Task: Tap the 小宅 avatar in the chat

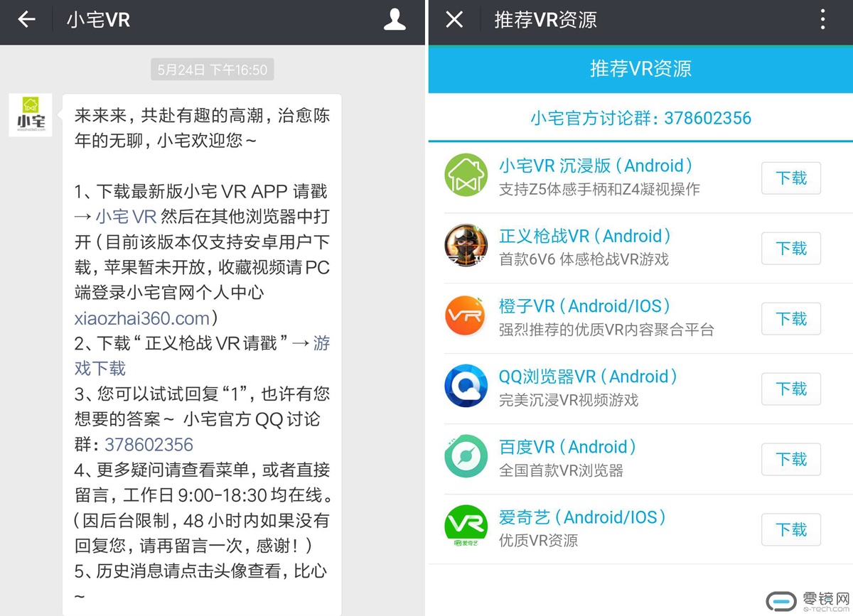Action: (31, 115)
